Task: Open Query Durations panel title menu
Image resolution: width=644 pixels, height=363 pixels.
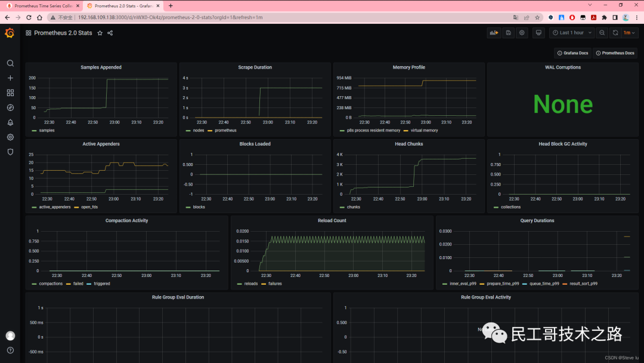Action: coord(537,221)
